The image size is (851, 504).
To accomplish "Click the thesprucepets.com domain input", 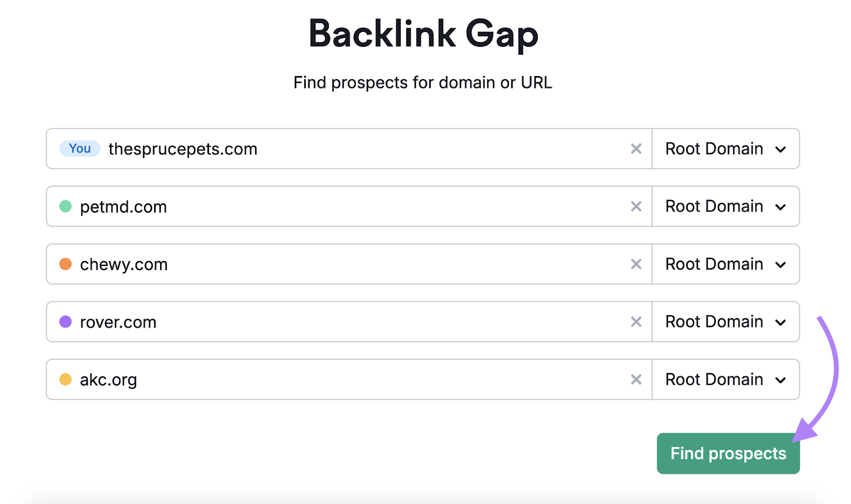I will click(x=362, y=149).
